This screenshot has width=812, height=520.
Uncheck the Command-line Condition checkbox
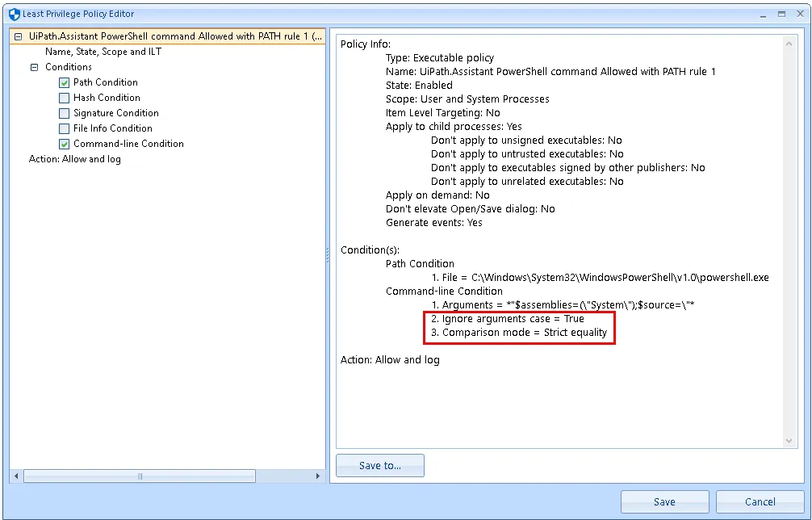point(65,144)
